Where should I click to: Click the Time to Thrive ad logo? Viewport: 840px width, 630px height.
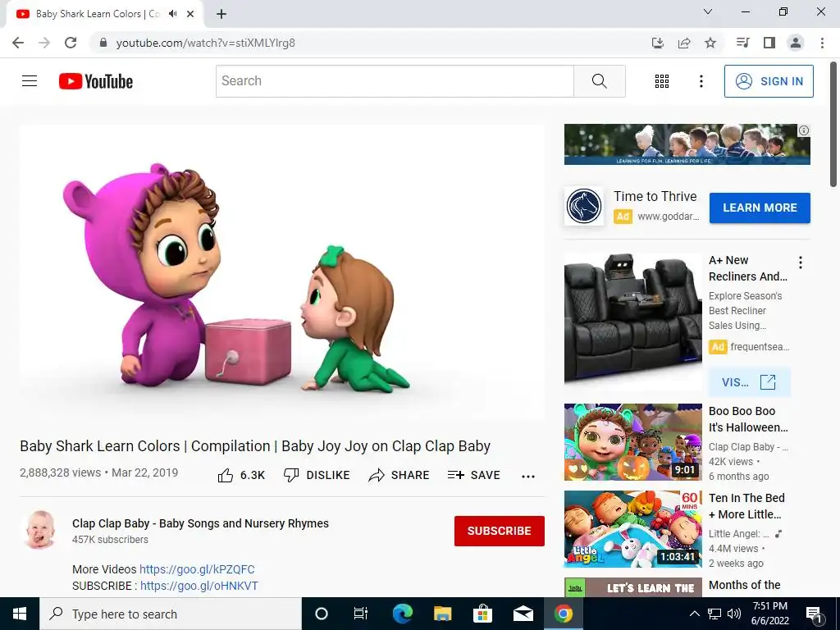[x=584, y=206]
